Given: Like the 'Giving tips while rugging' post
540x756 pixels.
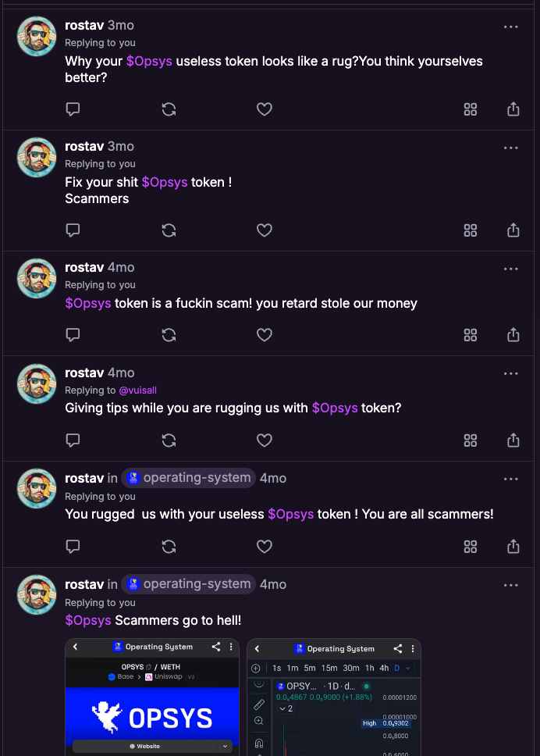Looking at the screenshot, I should click(265, 440).
